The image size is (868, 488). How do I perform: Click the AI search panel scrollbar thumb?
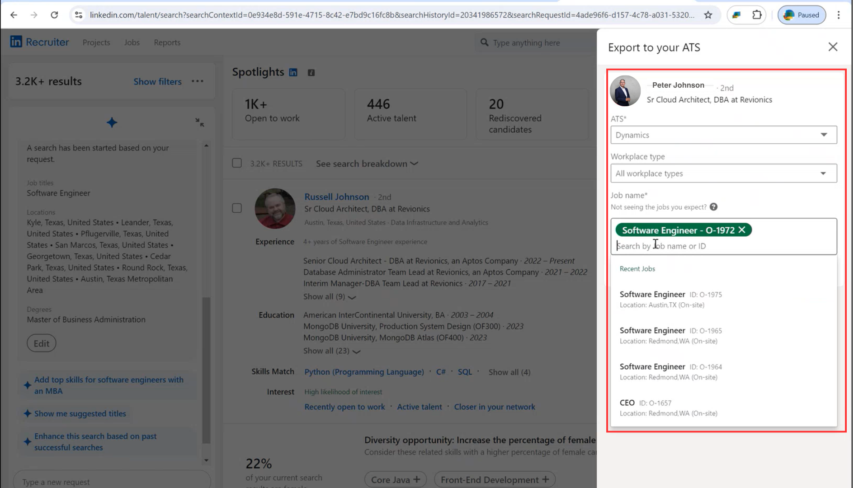[x=206, y=371]
